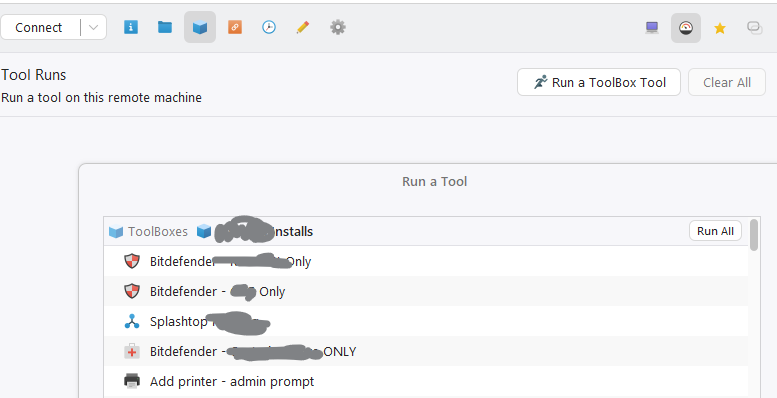Open the chat bubbles icon

click(755, 28)
